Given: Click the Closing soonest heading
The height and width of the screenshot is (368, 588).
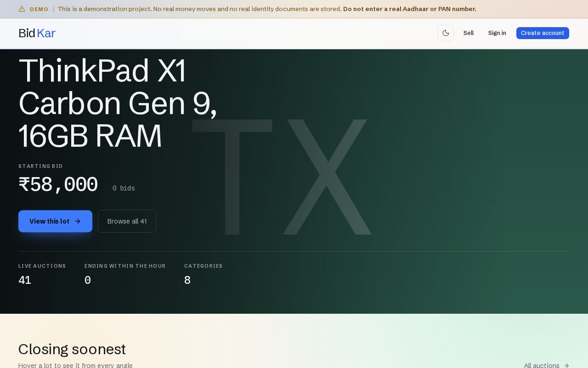Looking at the screenshot, I should pos(72,349).
